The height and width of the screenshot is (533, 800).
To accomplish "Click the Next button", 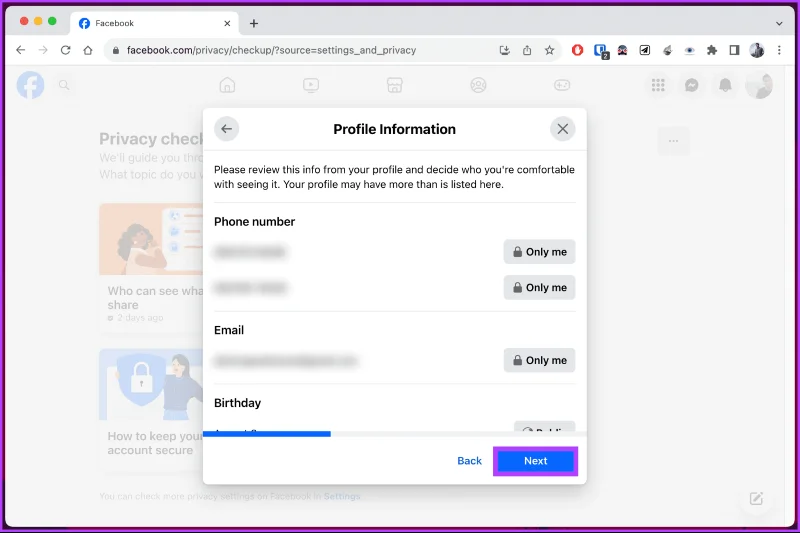I will 535,461.
